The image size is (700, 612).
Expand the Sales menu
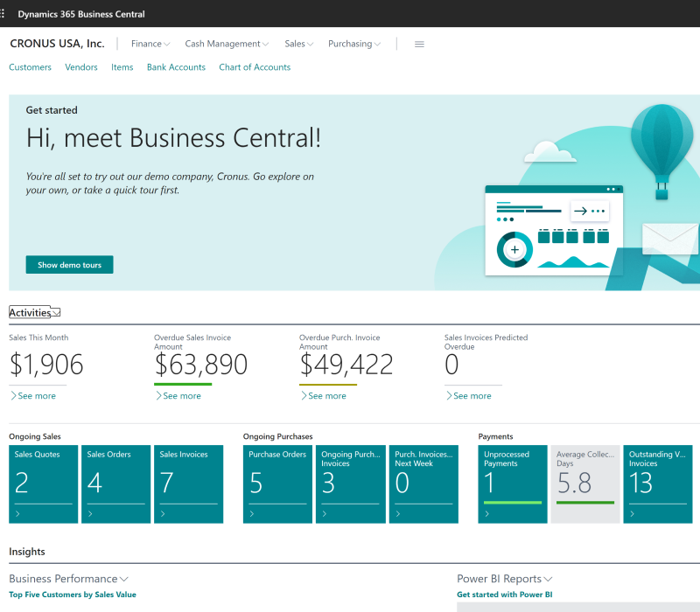pos(299,44)
